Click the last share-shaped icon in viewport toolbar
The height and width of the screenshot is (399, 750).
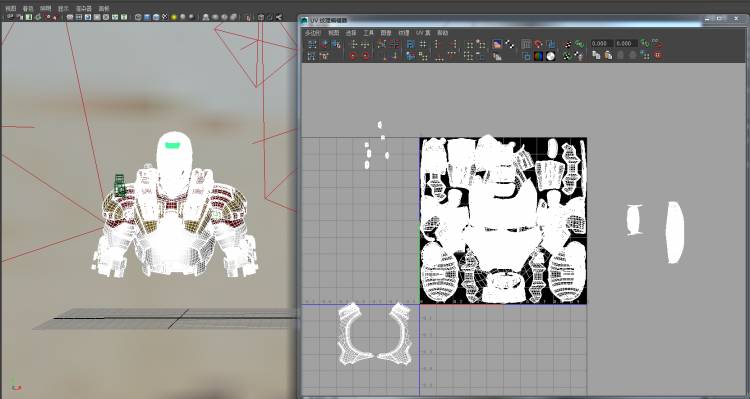point(279,17)
